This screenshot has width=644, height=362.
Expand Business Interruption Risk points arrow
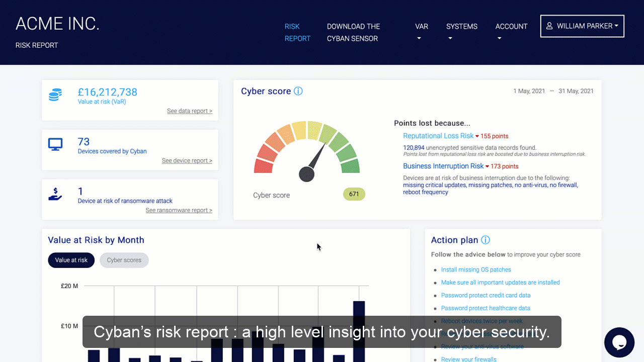coord(487,166)
